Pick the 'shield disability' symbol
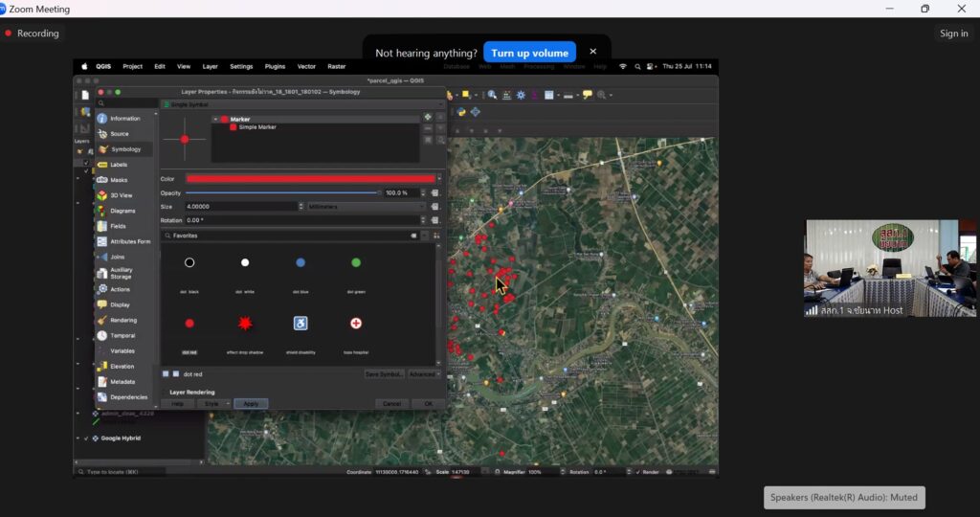 click(x=301, y=325)
